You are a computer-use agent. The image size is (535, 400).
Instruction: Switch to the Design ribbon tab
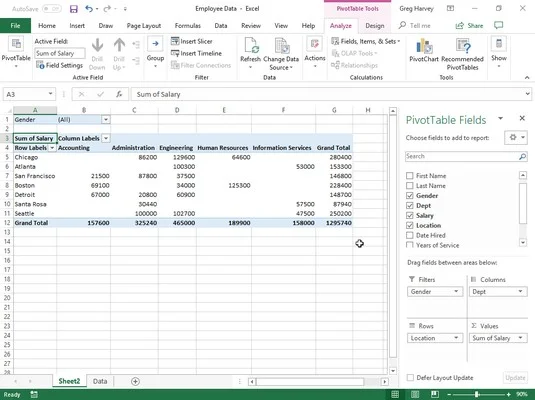[375, 26]
